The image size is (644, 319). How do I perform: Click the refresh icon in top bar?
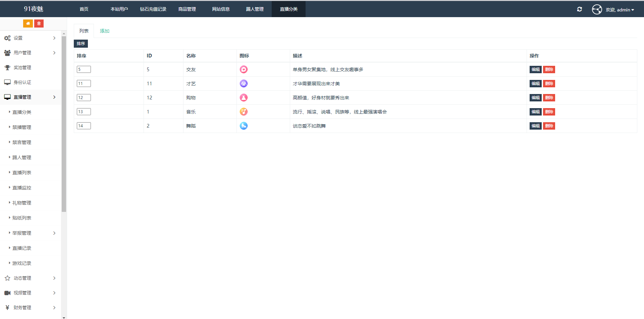pyautogui.click(x=579, y=9)
